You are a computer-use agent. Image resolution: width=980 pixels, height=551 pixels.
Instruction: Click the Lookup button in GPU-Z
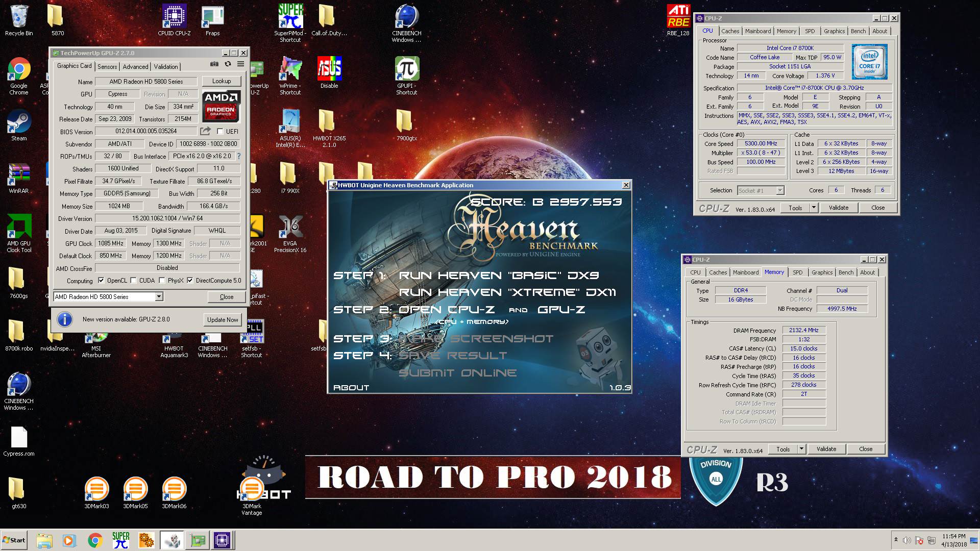click(222, 81)
